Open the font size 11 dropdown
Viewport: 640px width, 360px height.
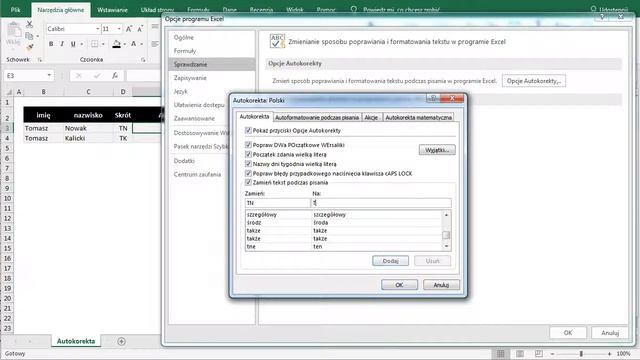coord(119,29)
